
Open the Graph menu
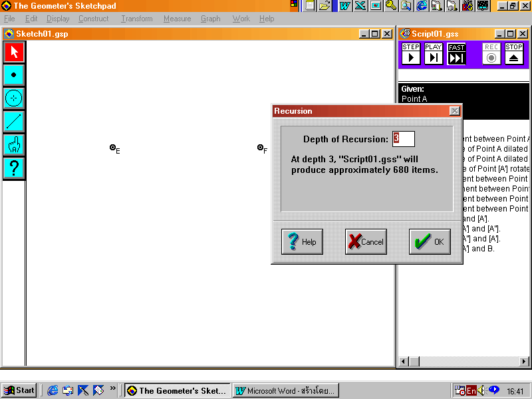tap(210, 19)
